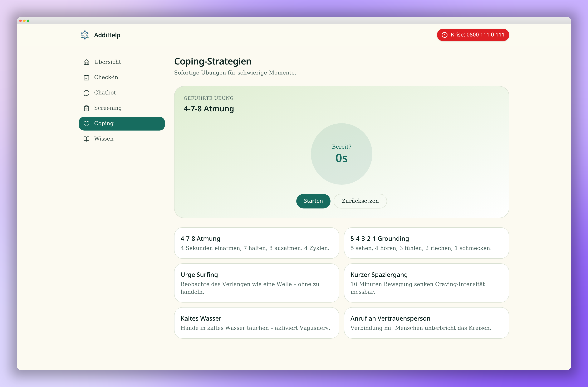Image resolution: width=588 pixels, height=387 pixels.
Task: Click the AddiHelp logo icon
Action: tap(85, 35)
